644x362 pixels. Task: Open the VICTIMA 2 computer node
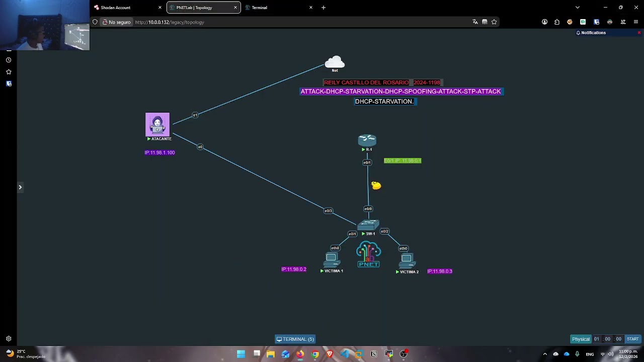tap(407, 260)
